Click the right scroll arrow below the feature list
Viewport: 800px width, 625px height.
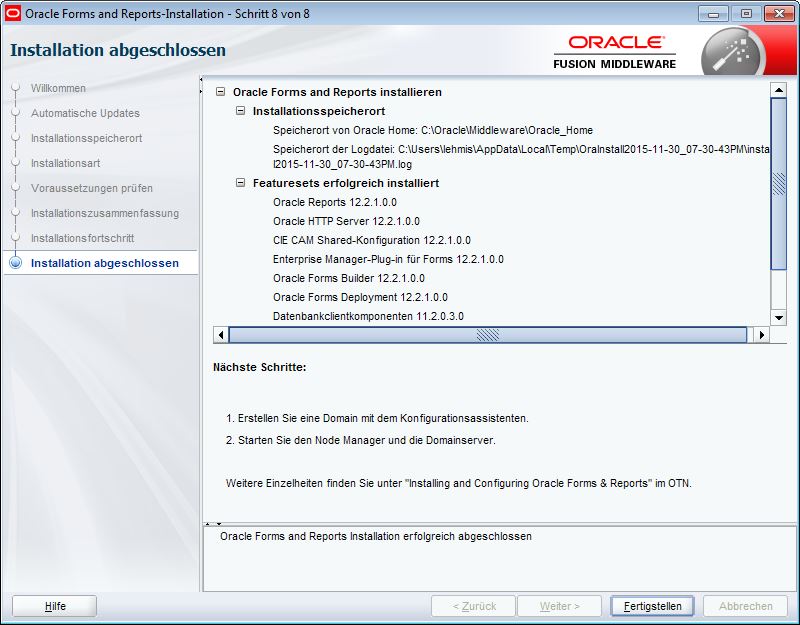click(x=762, y=336)
